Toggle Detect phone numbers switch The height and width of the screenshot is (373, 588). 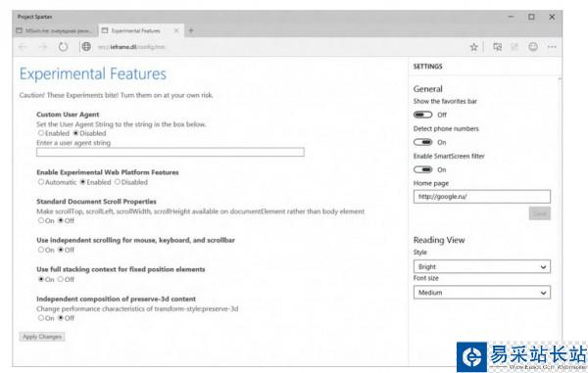tap(422, 142)
